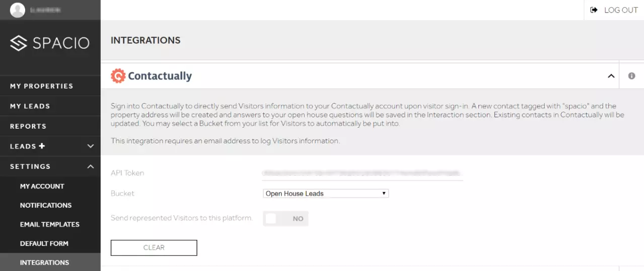This screenshot has height=271, width=644.
Task: Click the info icon beside Contactually
Action: tap(631, 76)
